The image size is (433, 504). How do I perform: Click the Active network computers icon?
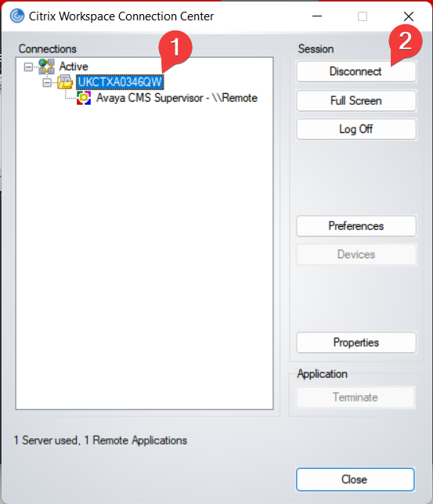tap(46, 67)
